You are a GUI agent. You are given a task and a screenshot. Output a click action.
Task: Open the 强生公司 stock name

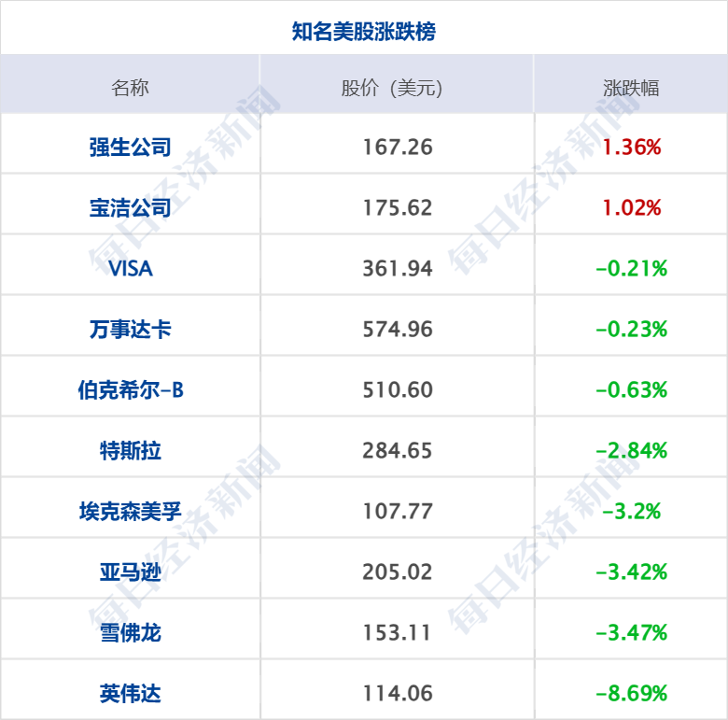130,147
